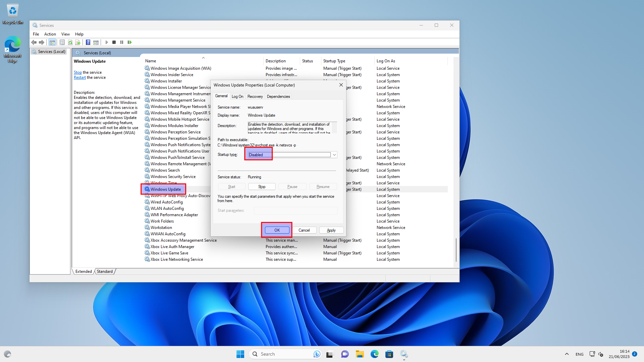Viewport: 644px width, 362px height.
Task: Select Work Folders service row
Action: [x=162, y=221]
